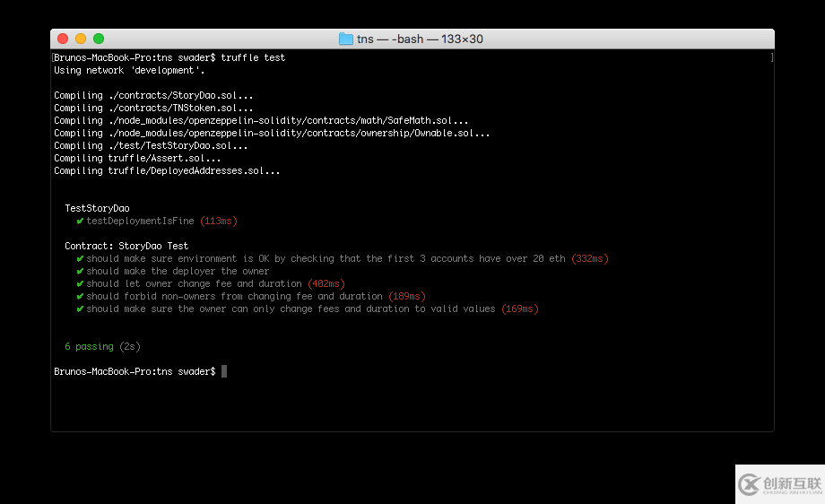825x504 pixels.
Task: Click 'should make the deployer the owner' text
Action: [x=178, y=272]
